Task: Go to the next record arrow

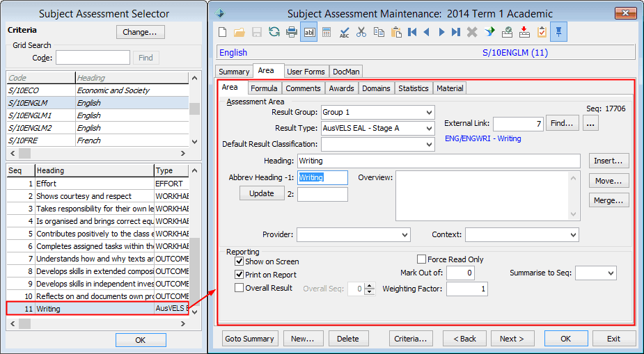Action: click(x=441, y=32)
